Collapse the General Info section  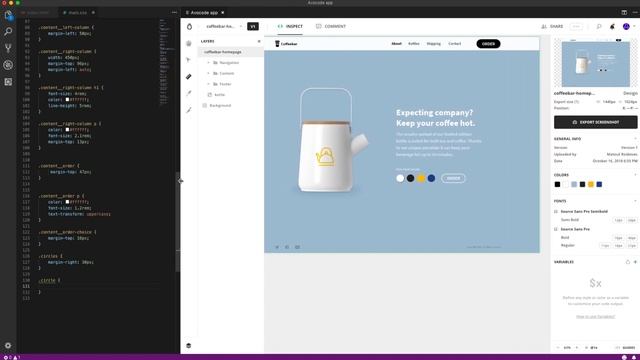(x=635, y=139)
